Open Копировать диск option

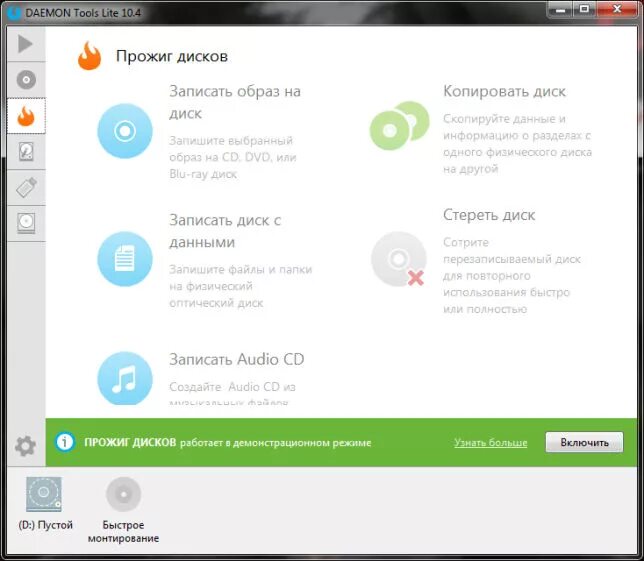504,91
